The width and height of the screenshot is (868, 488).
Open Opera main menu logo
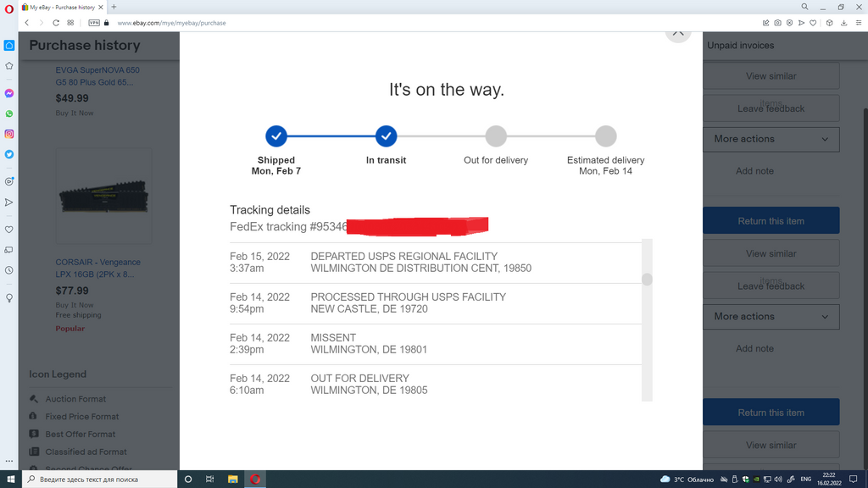coord(8,8)
